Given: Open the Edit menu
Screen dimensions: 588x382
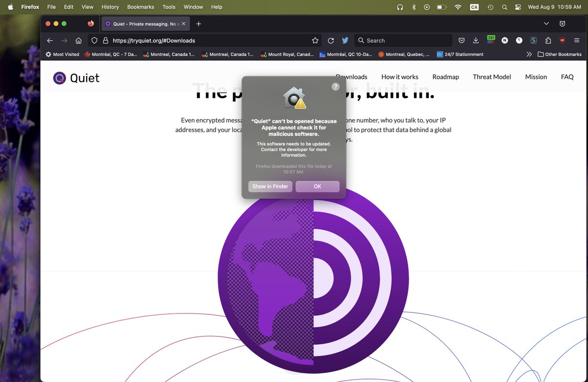Looking at the screenshot, I should (x=69, y=7).
